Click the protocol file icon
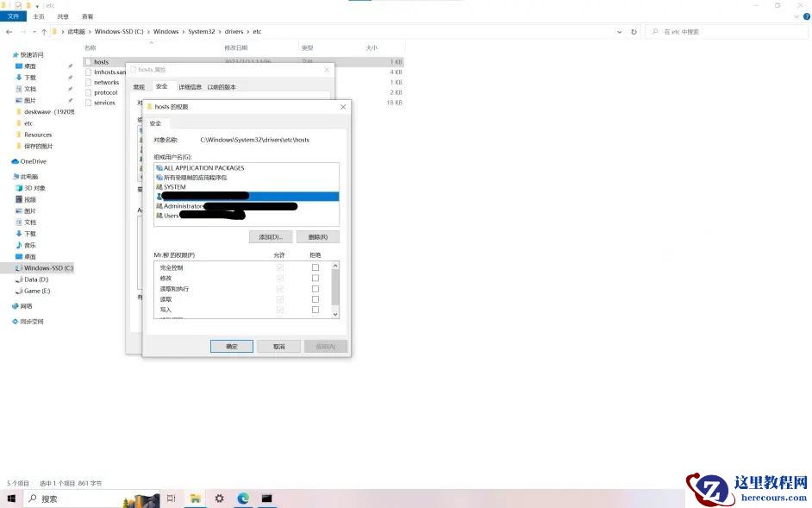 pos(88,92)
